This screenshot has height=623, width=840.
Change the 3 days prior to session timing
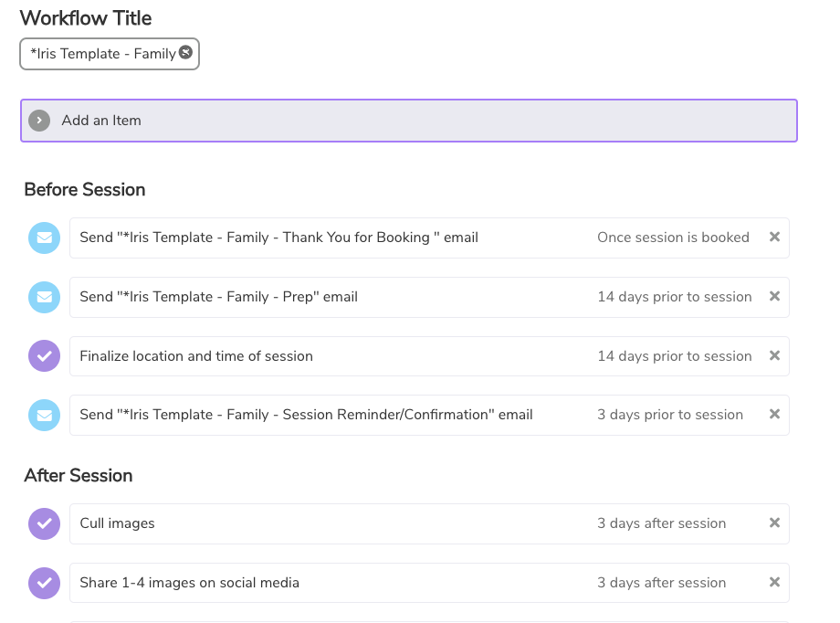tap(669, 415)
